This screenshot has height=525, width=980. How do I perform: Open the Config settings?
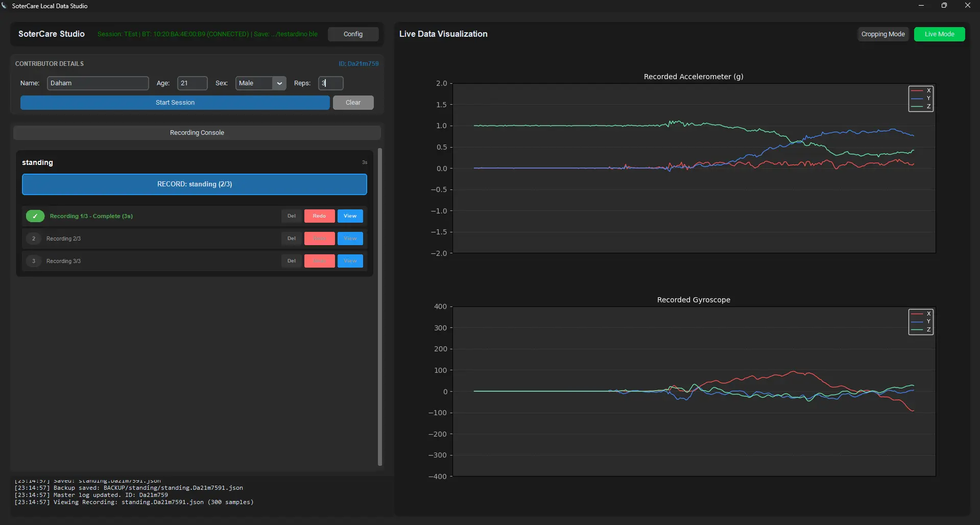[x=353, y=34]
